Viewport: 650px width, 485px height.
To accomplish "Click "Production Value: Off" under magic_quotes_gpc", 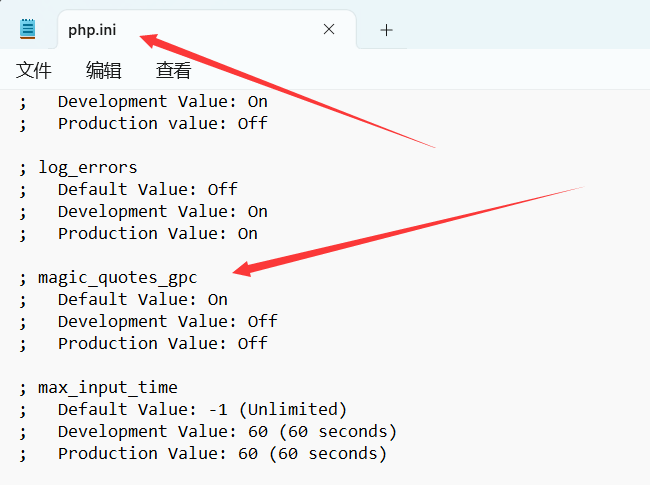I will click(162, 343).
